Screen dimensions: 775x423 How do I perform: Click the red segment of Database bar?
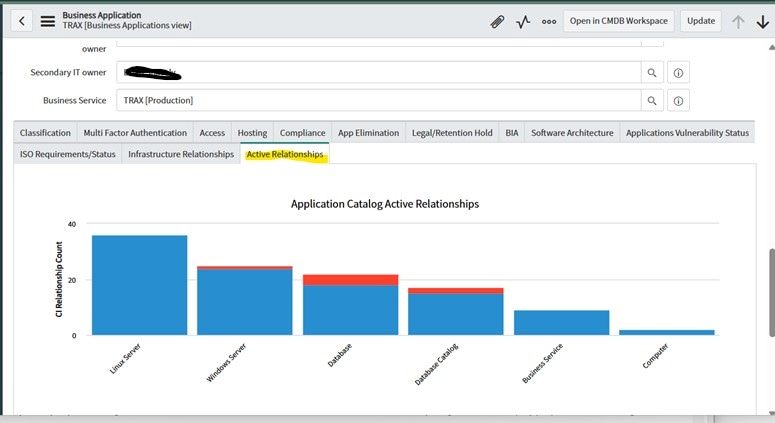click(x=350, y=280)
